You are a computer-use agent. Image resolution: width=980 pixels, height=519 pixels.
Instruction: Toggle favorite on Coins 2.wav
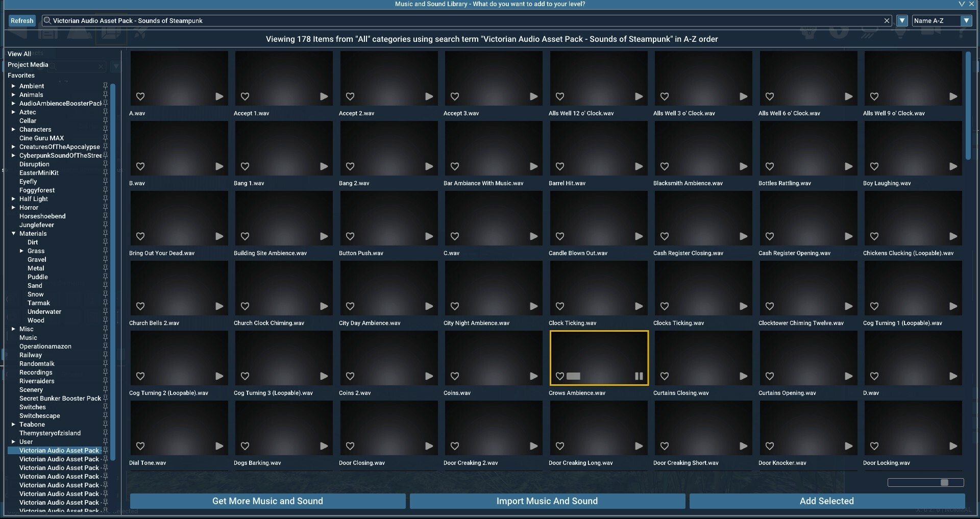(350, 376)
